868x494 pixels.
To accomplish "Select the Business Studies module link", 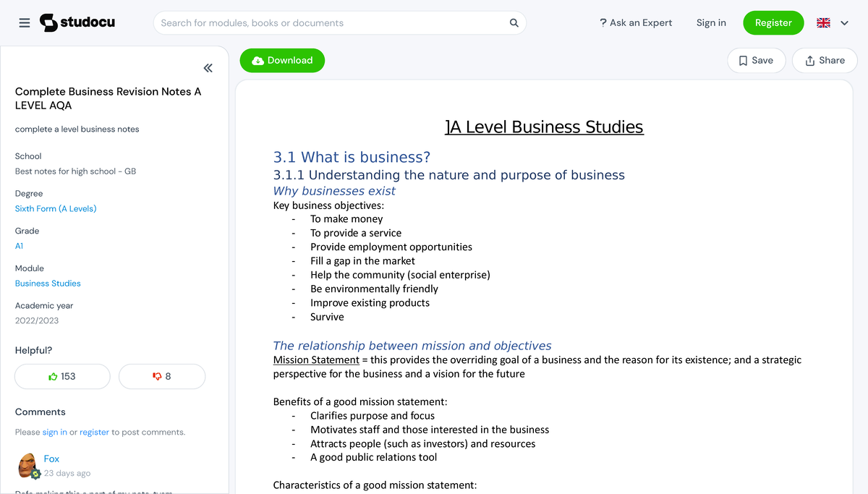I will (48, 283).
